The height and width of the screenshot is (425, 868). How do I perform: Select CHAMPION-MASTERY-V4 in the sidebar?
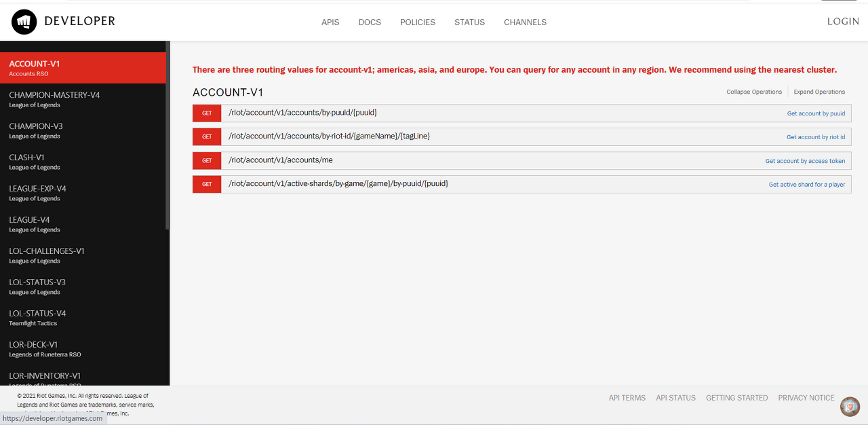[83, 99]
